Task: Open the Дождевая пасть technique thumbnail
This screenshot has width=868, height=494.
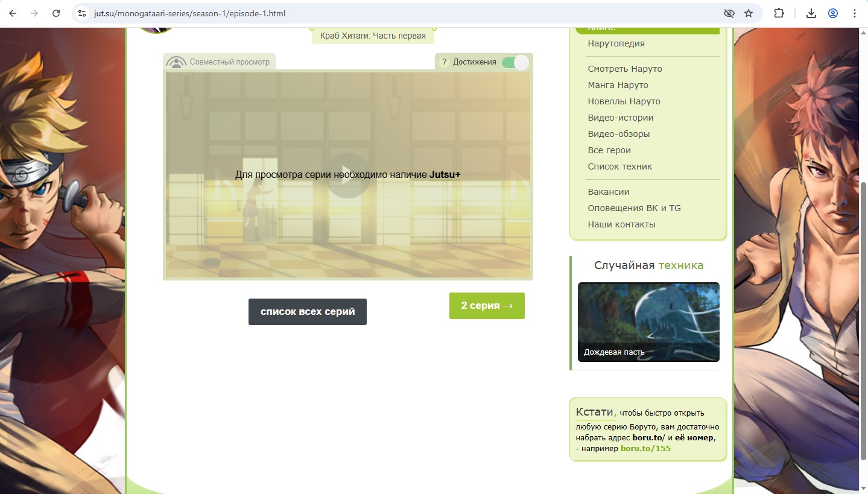Action: click(x=648, y=321)
